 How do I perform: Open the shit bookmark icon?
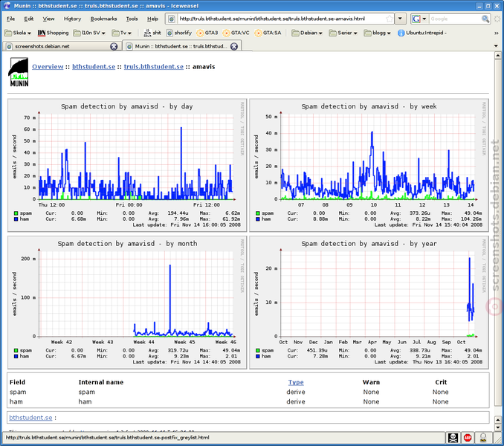tap(152, 33)
